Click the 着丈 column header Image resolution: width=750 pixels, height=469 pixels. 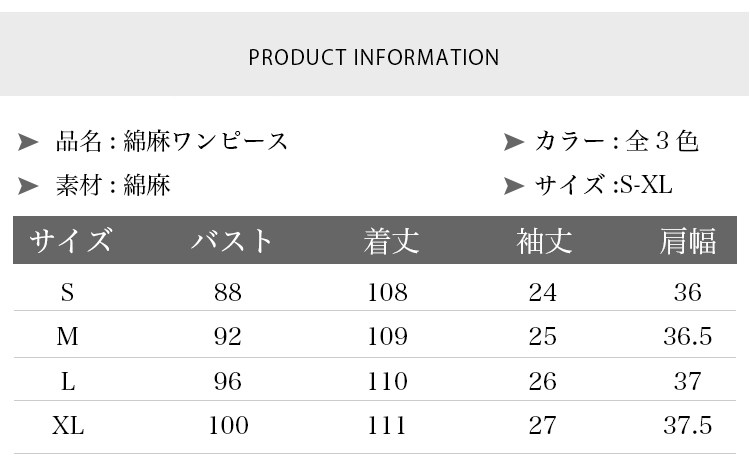[391, 241]
